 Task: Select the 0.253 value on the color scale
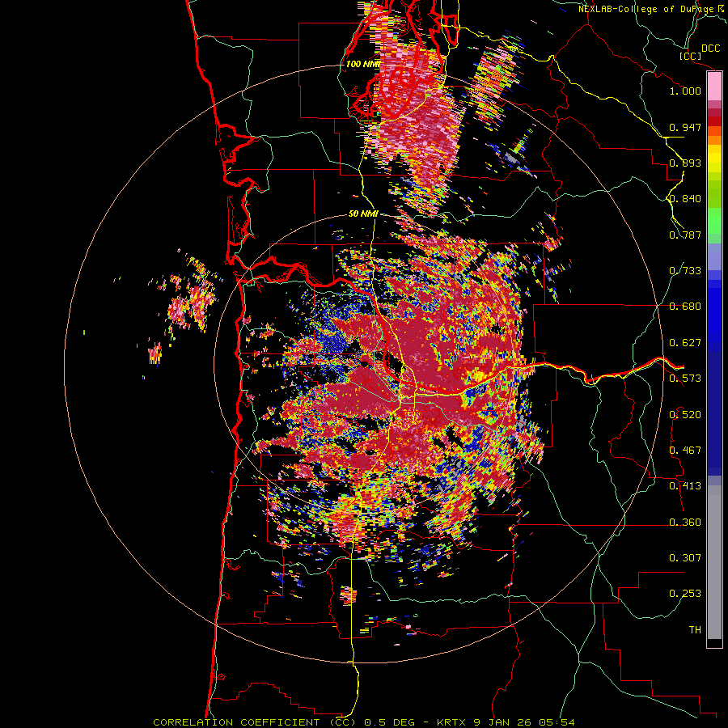point(685,594)
